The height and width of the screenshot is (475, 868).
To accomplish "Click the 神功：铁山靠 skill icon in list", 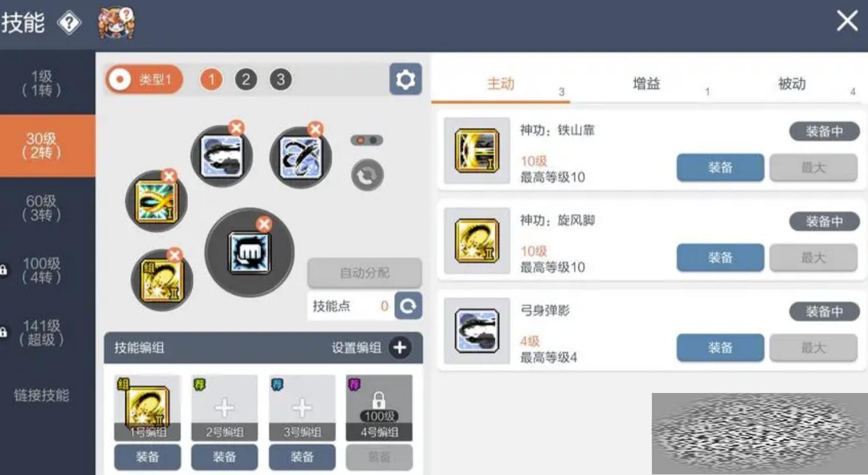I will pos(477,151).
